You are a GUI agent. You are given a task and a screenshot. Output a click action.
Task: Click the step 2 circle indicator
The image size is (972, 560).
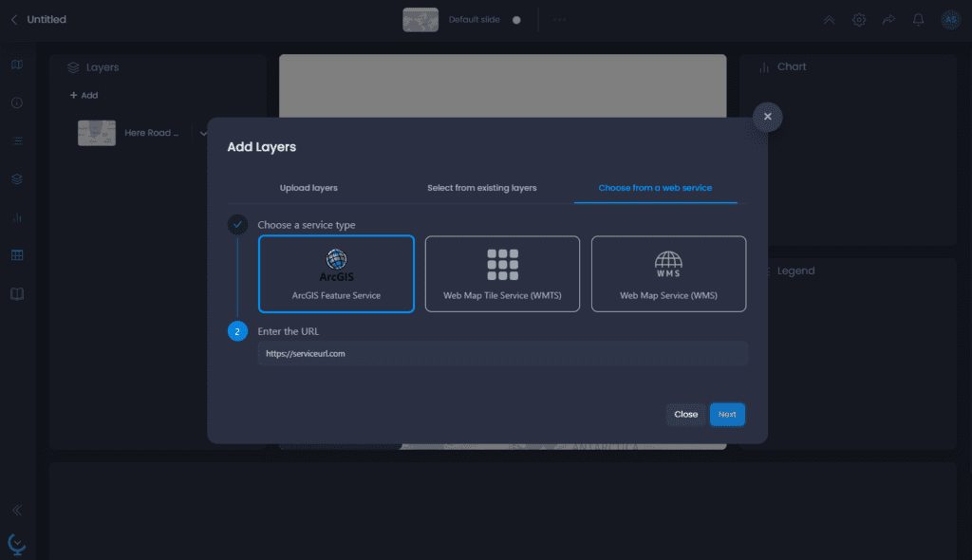[x=237, y=331]
